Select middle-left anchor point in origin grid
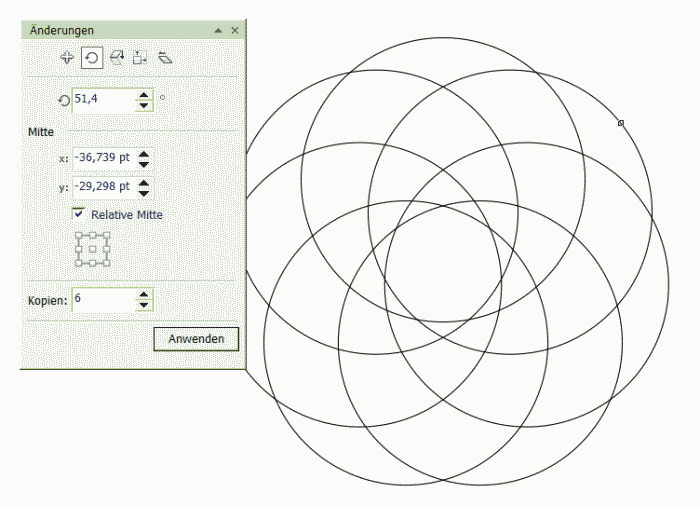 tap(79, 249)
